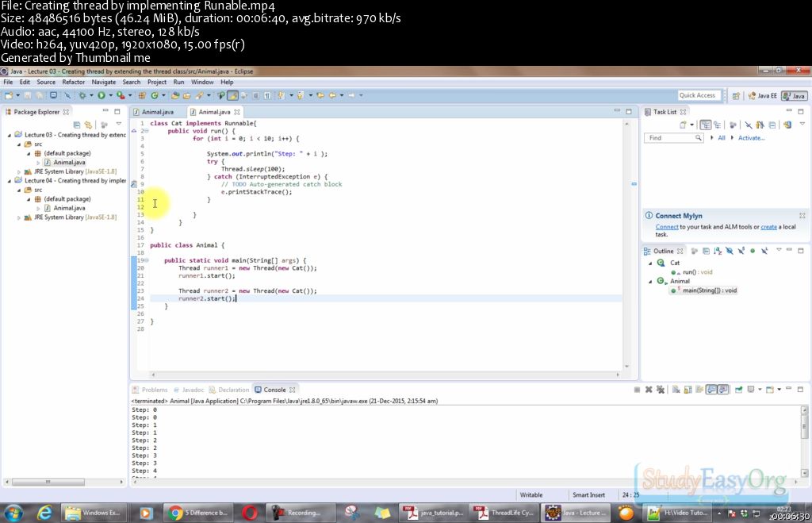Screen dimensions: 812x523
Task: Open the Navigate menu
Action: click(x=104, y=82)
